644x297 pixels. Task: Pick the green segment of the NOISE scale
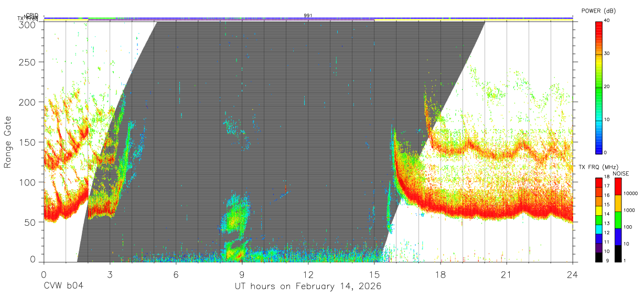(618, 220)
